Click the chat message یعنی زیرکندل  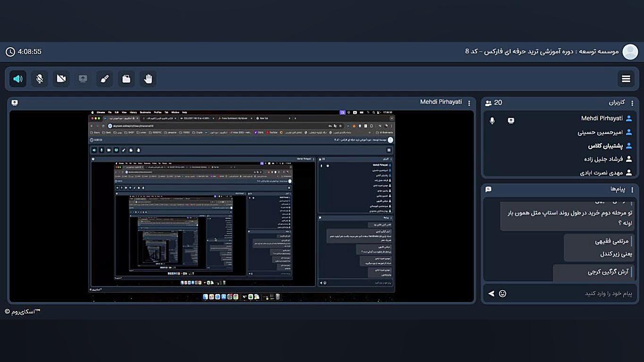616,254
